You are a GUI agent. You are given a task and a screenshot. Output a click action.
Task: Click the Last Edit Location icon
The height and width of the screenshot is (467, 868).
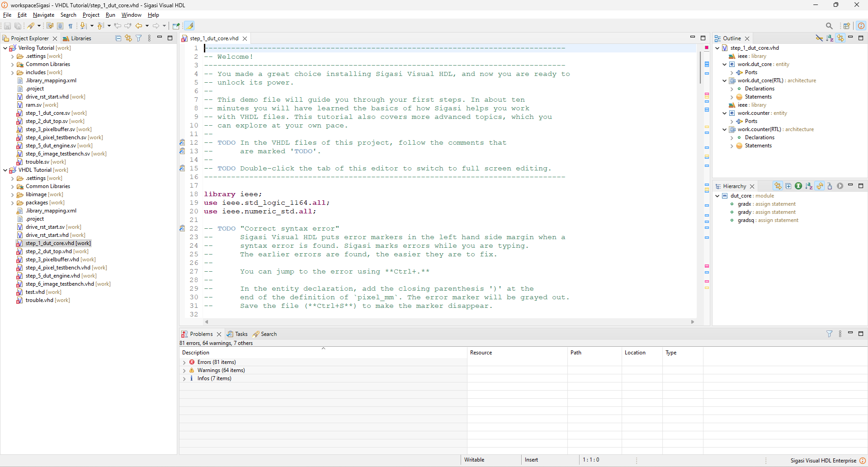point(118,26)
